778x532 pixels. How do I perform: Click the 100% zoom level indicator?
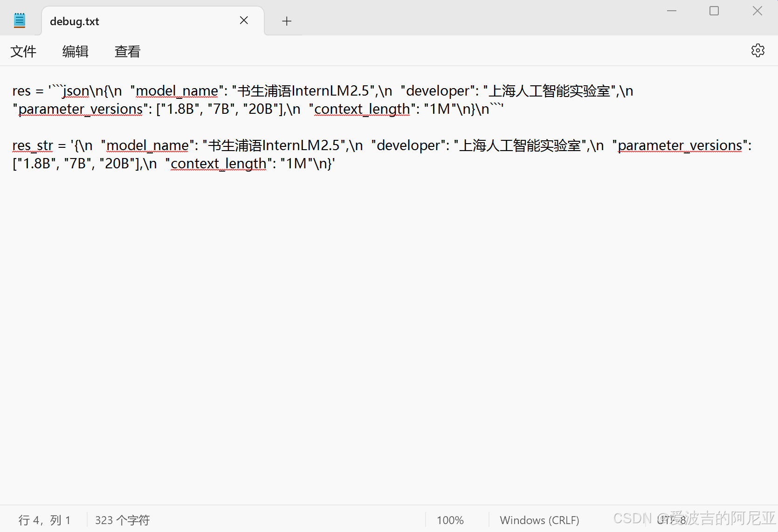coord(450,520)
